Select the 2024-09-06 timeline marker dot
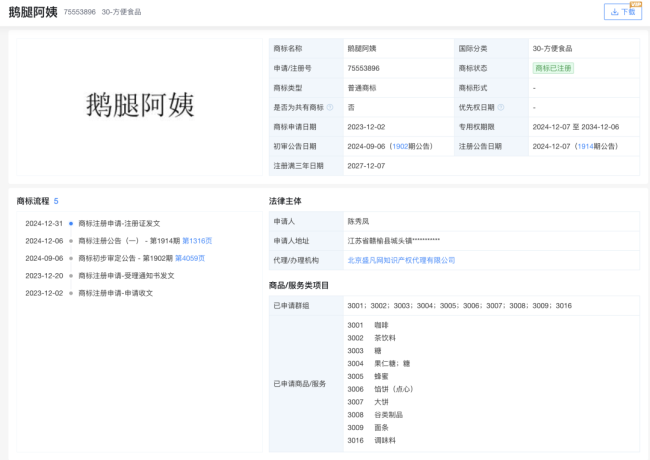This screenshot has height=460, width=650. (x=71, y=258)
